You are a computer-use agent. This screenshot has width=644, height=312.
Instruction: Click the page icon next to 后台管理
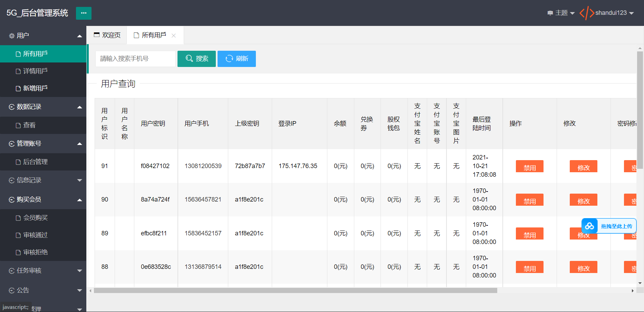(18, 162)
